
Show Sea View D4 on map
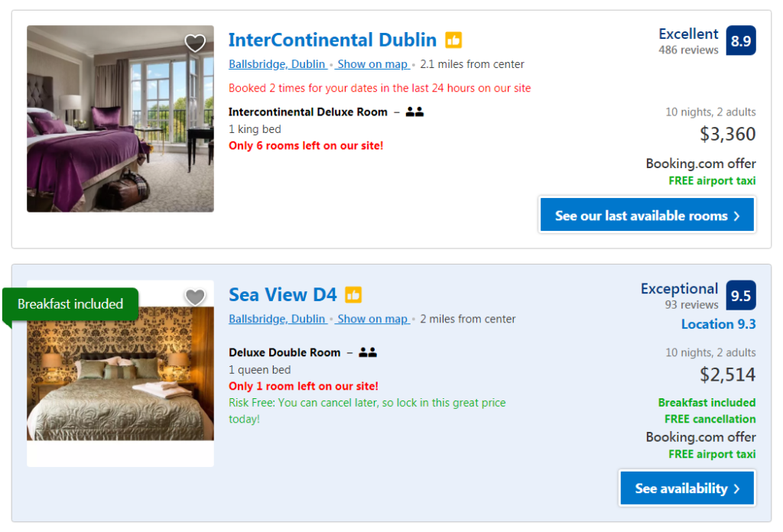[x=372, y=319]
